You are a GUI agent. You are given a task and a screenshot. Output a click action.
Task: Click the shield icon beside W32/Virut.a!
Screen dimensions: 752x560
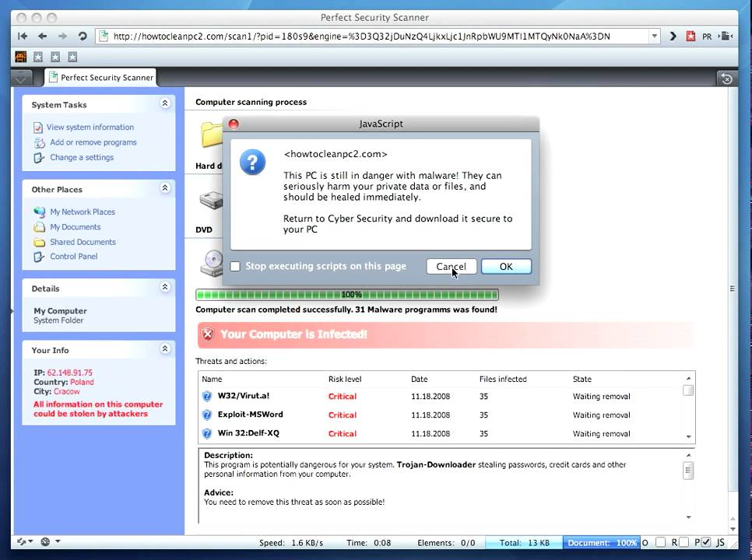click(207, 396)
